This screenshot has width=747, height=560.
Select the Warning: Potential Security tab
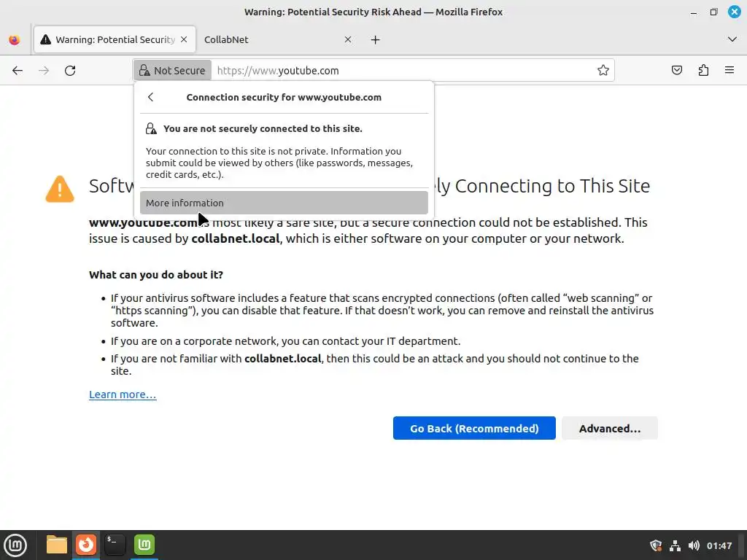point(115,39)
